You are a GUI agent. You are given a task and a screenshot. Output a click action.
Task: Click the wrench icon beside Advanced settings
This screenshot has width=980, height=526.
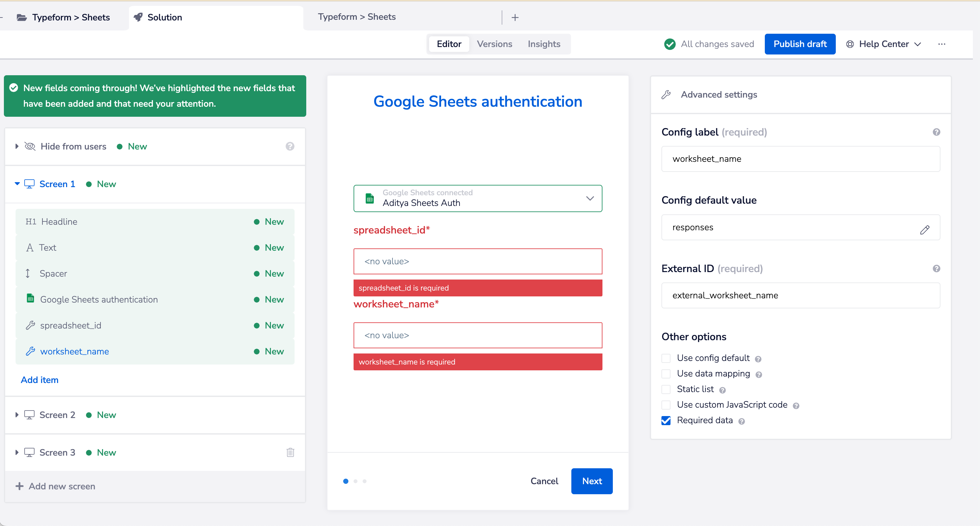[666, 94]
